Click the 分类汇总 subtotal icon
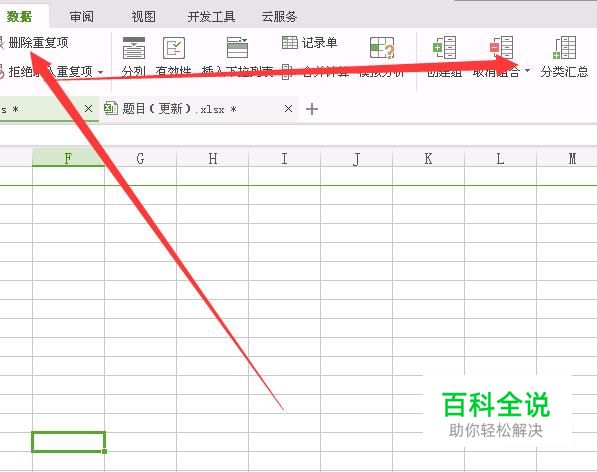The height and width of the screenshot is (472, 597). (x=564, y=48)
